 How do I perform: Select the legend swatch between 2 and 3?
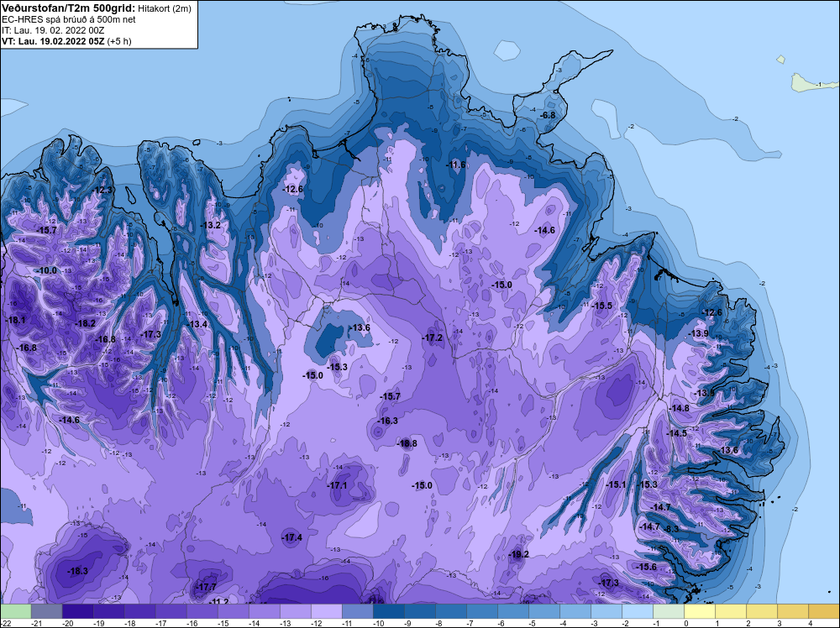[761, 611]
